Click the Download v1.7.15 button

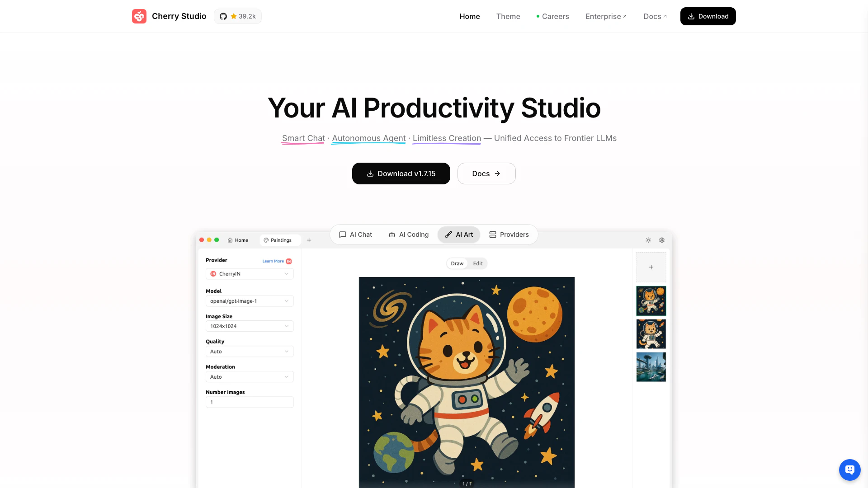coord(401,174)
